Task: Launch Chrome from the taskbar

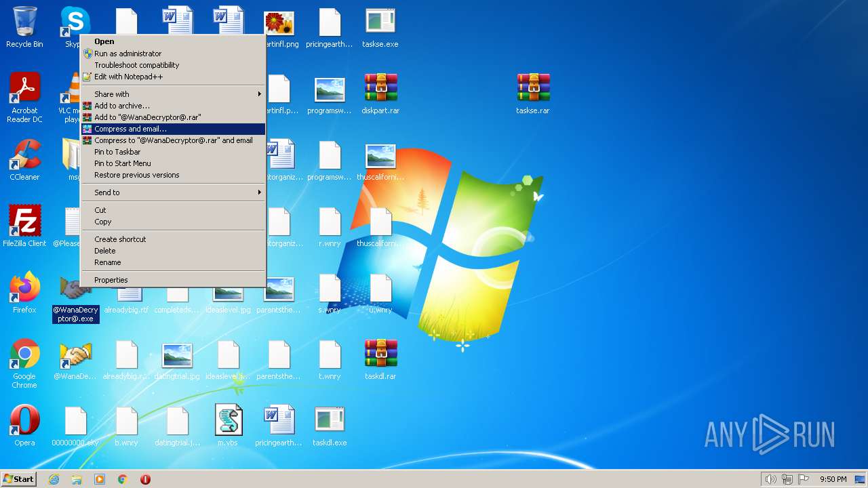Action: point(123,479)
